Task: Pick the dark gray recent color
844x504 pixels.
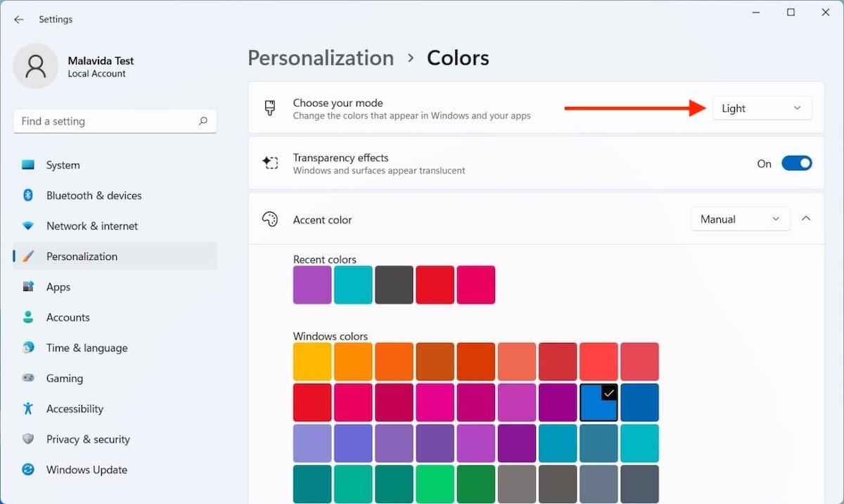Action: [x=394, y=285]
